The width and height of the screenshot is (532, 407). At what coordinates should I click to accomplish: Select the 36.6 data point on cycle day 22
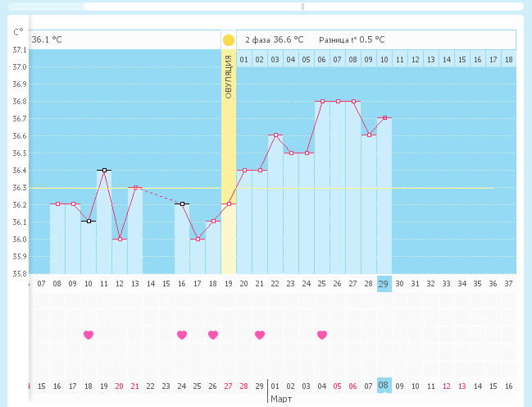click(x=275, y=135)
